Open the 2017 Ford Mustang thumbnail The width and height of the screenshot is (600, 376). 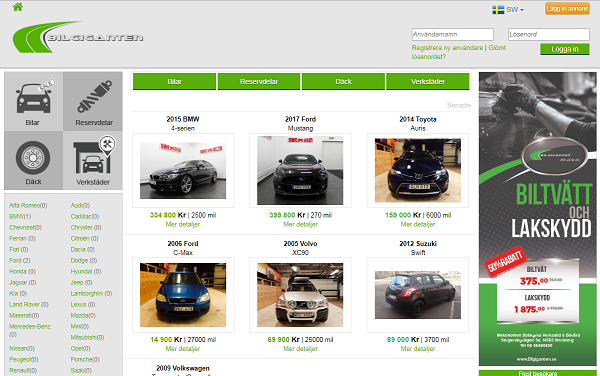[x=300, y=170]
